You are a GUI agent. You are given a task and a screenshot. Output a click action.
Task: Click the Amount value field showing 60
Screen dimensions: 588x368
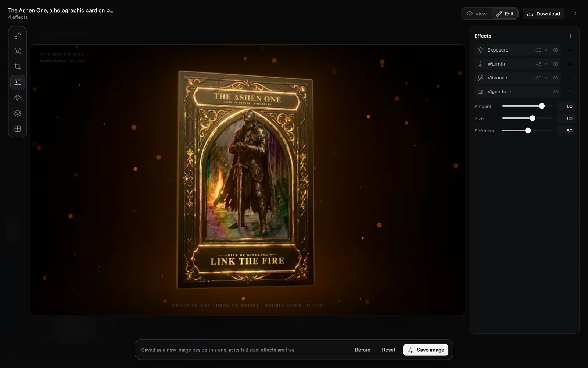click(x=566, y=106)
